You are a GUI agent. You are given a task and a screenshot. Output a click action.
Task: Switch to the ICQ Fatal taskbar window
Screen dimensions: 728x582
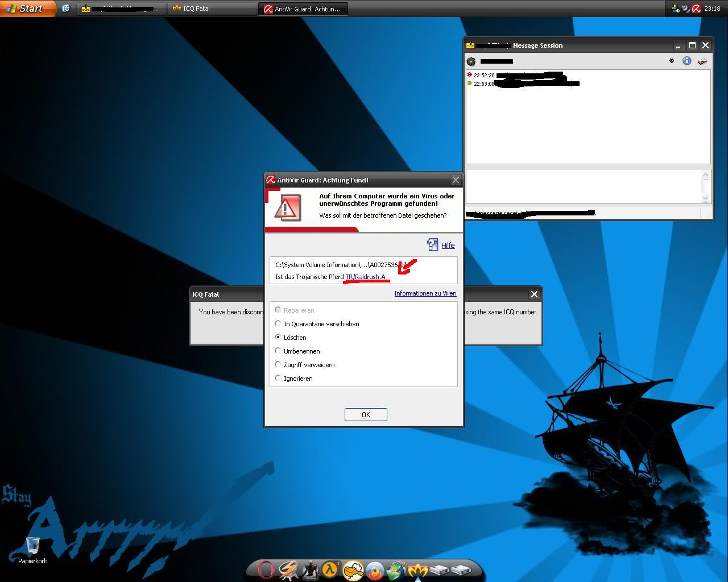[x=212, y=9]
